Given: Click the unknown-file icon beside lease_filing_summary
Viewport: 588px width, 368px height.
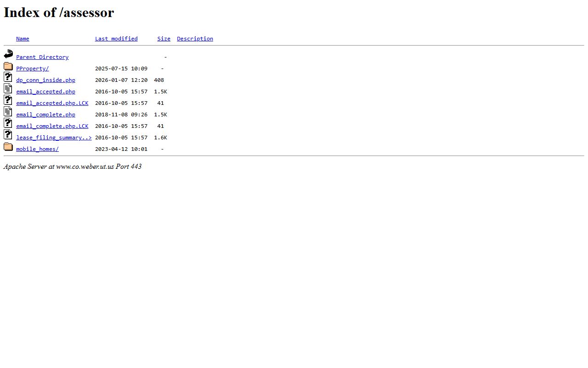Looking at the screenshot, I should click(8, 135).
